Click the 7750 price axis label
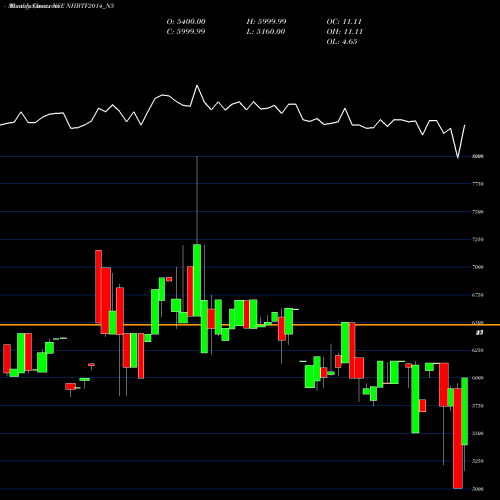 click(478, 184)
